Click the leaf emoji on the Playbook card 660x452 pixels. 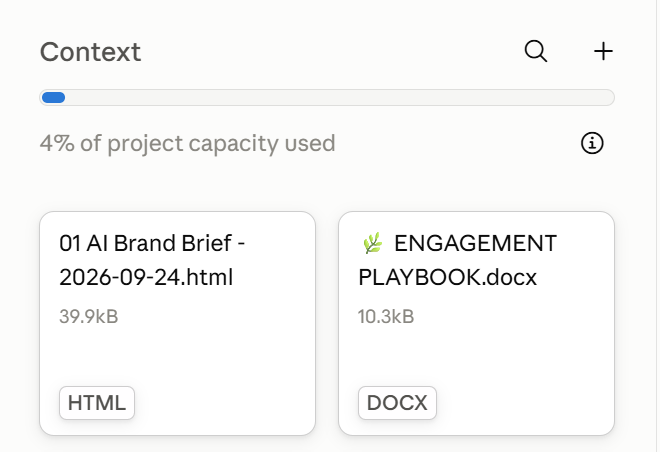(x=373, y=243)
